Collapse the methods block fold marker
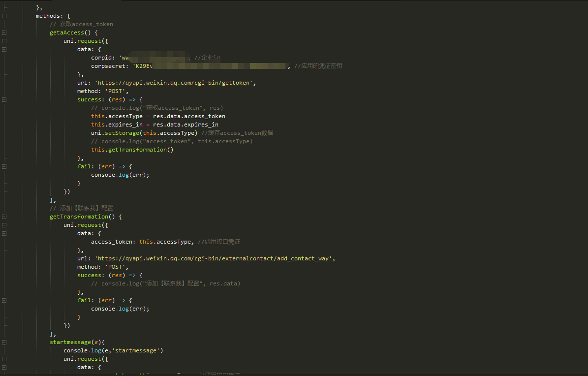This screenshot has width=588, height=376. [4, 16]
